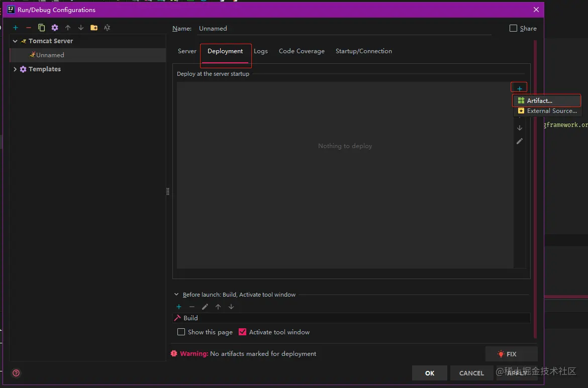Move Before launch task up
Viewport: 588px width, 388px height.
tap(218, 307)
